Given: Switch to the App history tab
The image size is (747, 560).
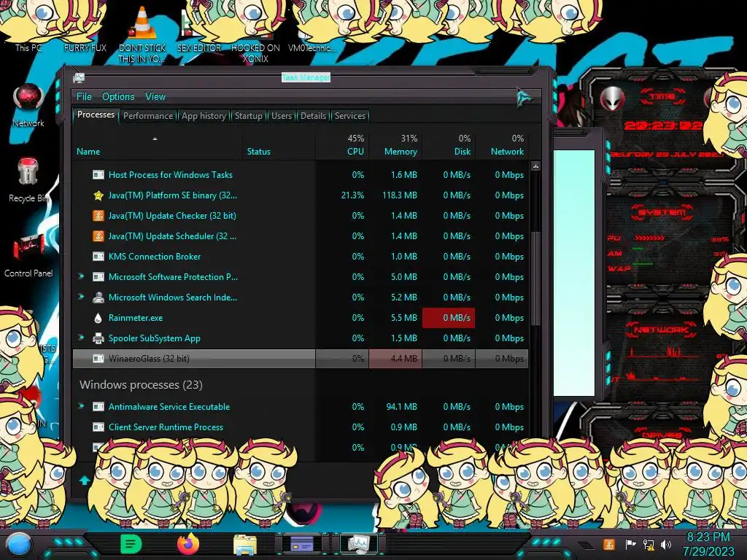Looking at the screenshot, I should click(x=204, y=116).
